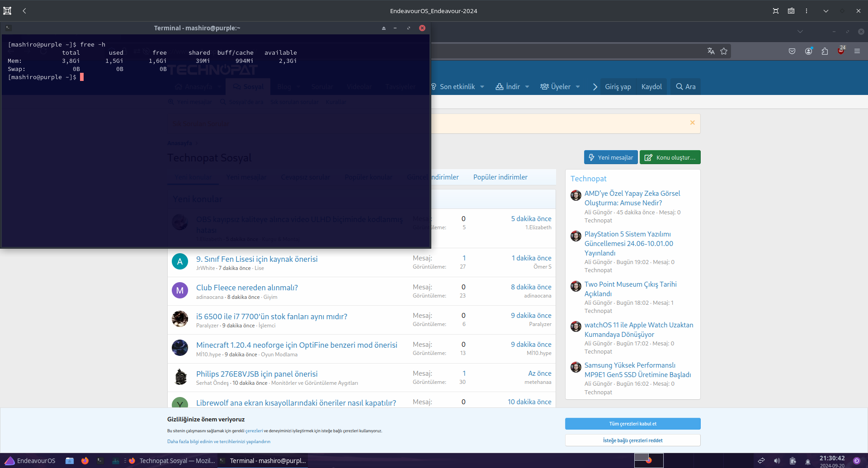Click the Yeni mesajlar button

point(611,157)
